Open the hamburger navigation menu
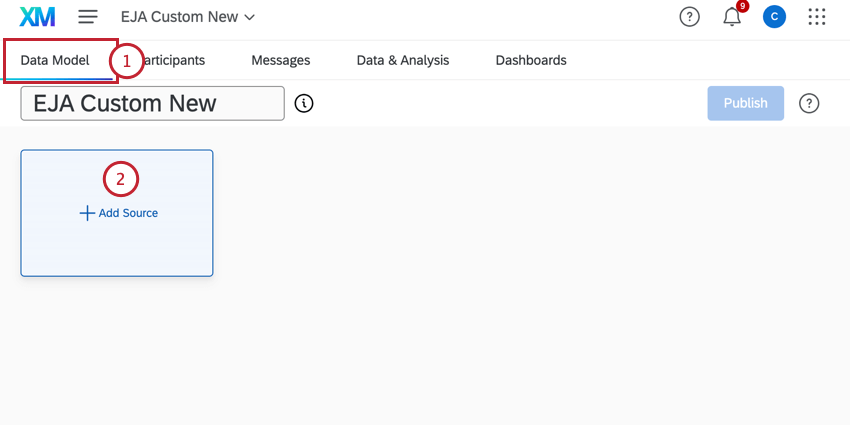The height and width of the screenshot is (425, 850). click(88, 17)
